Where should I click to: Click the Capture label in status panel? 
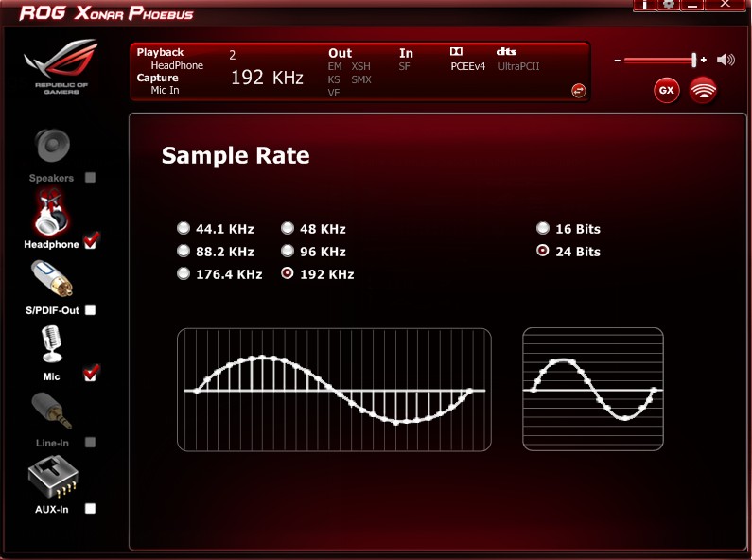coord(157,78)
